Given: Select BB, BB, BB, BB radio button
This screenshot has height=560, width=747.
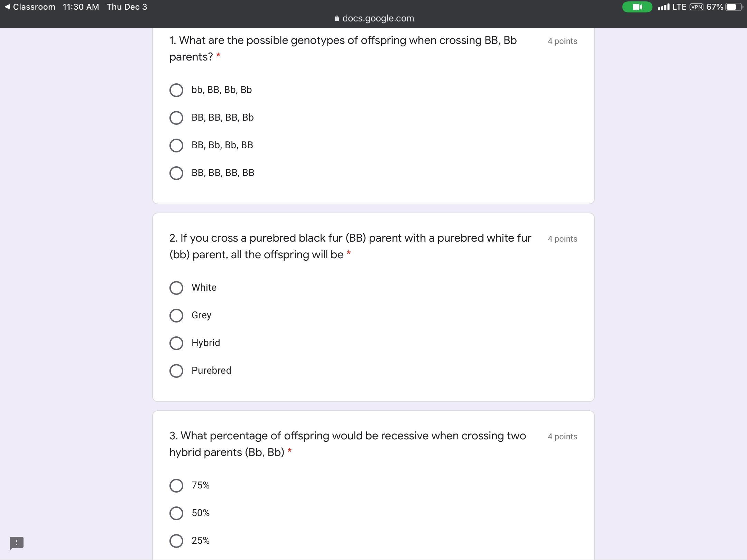Looking at the screenshot, I should [176, 173].
